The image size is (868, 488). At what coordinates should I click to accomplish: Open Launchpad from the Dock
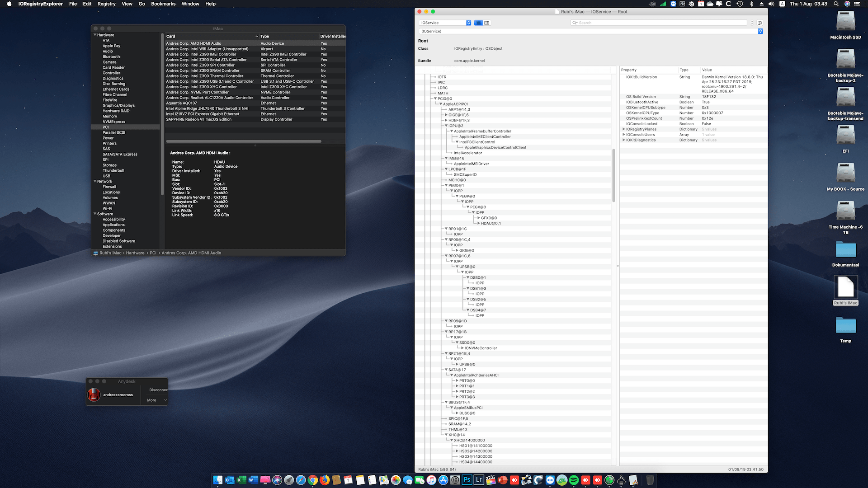coord(289,480)
